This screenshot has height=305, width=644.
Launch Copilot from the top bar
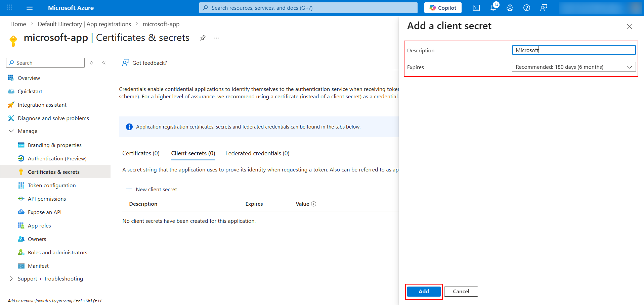443,8
